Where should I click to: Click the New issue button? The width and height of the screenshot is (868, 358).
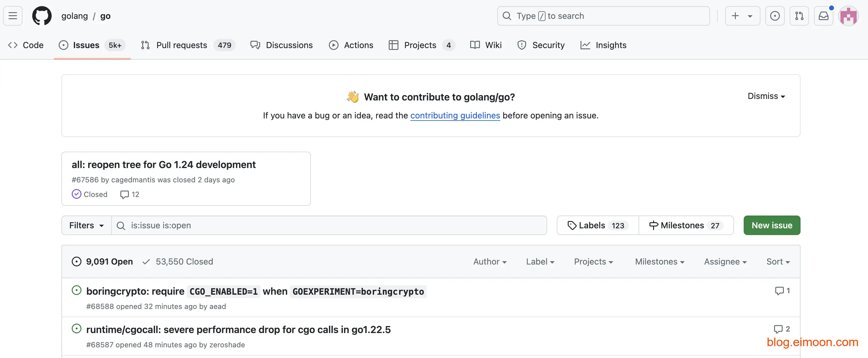point(772,225)
